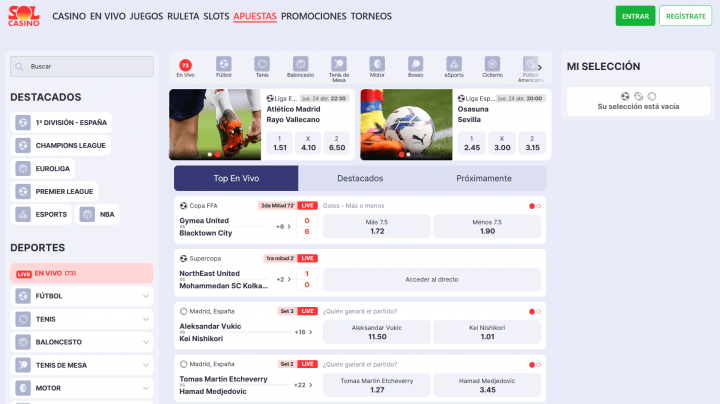Click the Sol Casino logo
Image resolution: width=720 pixels, height=404 pixels.
click(x=24, y=16)
